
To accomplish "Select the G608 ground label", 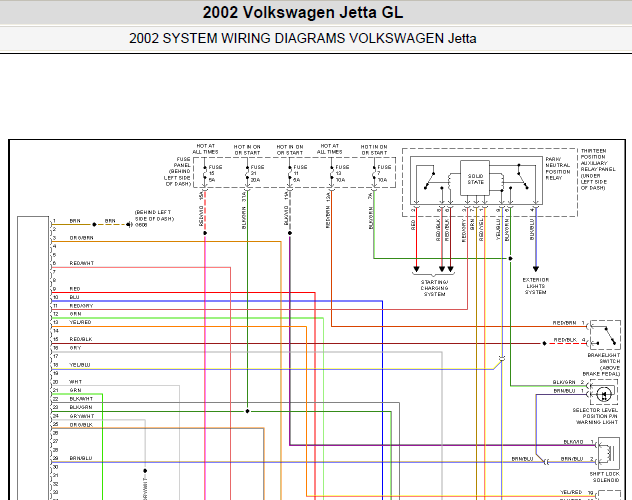I will click(141, 225).
